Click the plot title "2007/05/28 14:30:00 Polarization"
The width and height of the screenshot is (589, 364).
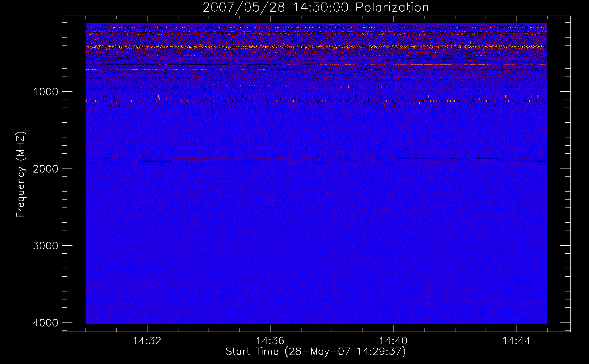316,8
